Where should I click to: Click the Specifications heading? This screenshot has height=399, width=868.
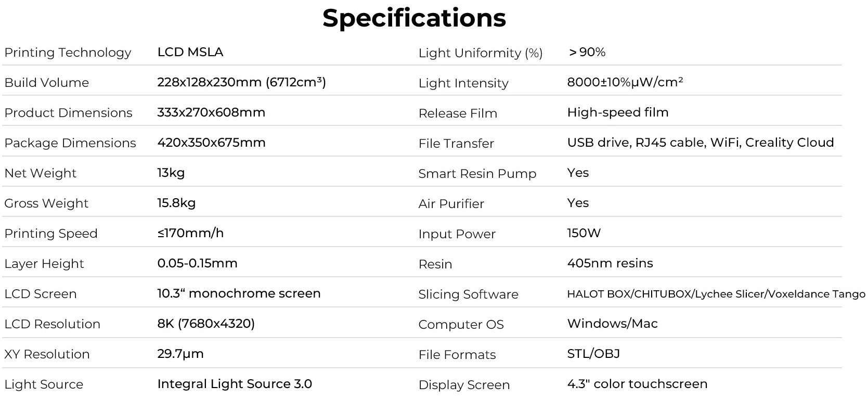point(414,18)
